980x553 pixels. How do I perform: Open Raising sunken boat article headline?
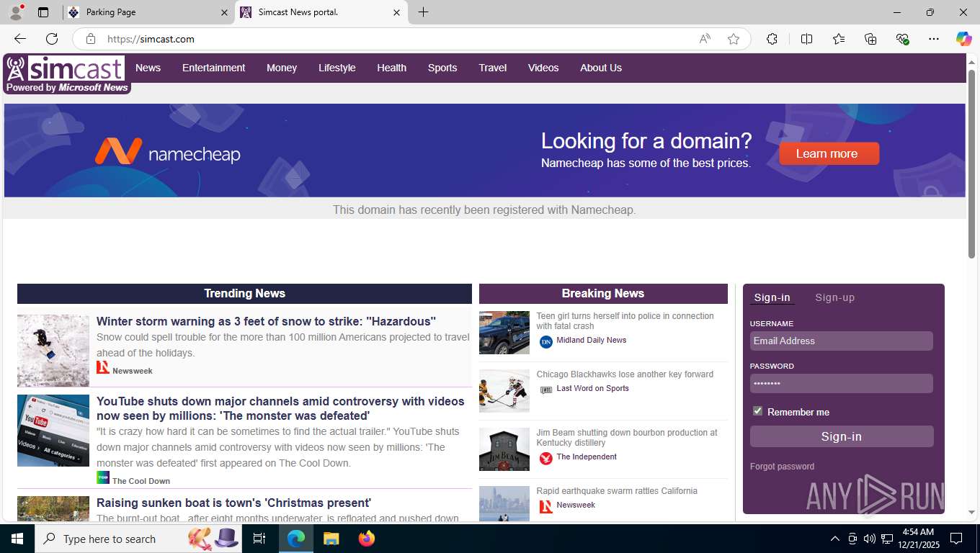point(233,503)
